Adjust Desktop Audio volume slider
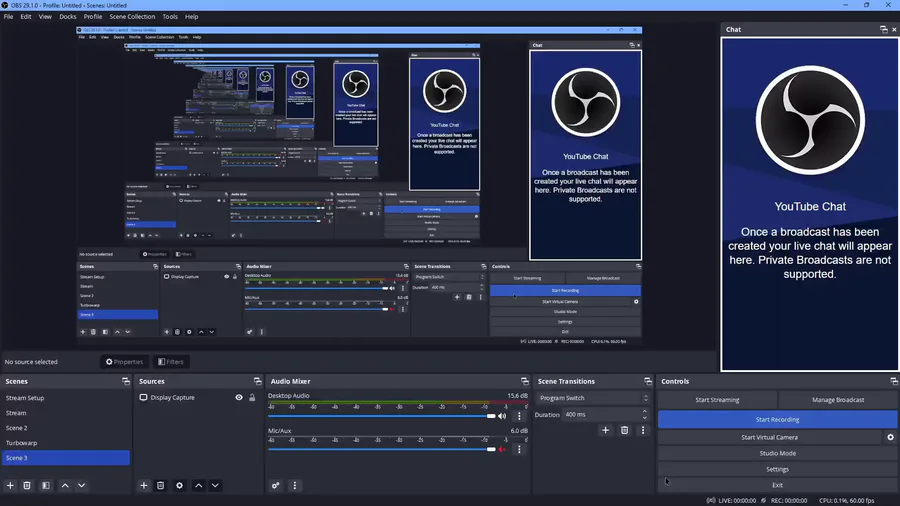Screen dimensions: 900x506 381,416
